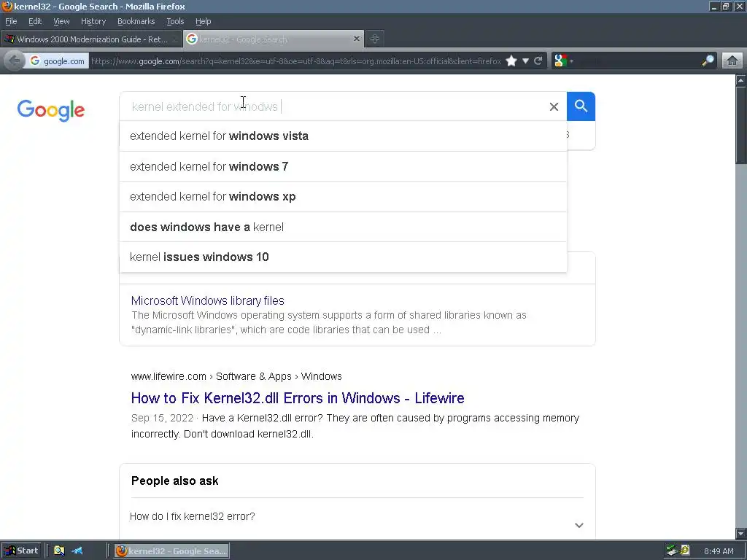This screenshot has height=560, width=747.
Task: Click the google.com site identity button
Action: coord(57,61)
